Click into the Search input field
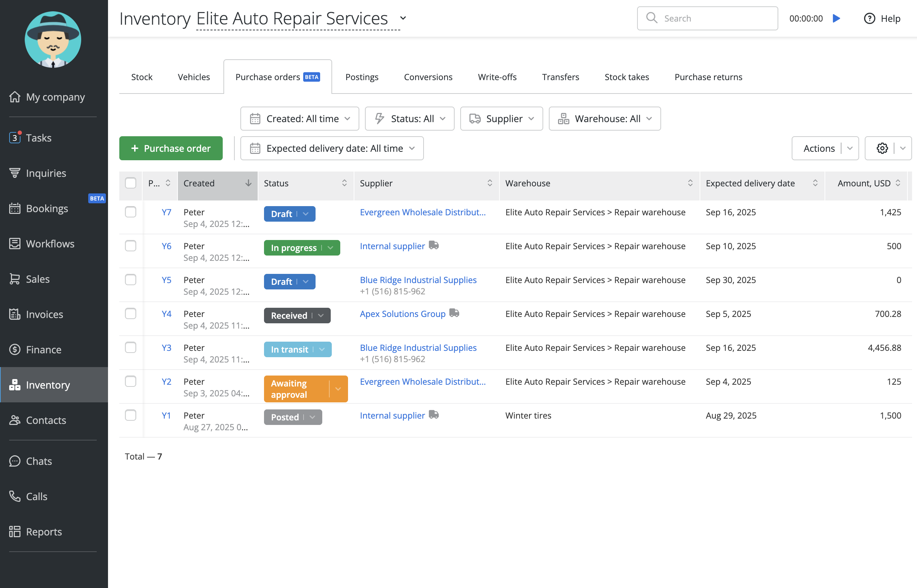The image size is (917, 588). coord(714,18)
